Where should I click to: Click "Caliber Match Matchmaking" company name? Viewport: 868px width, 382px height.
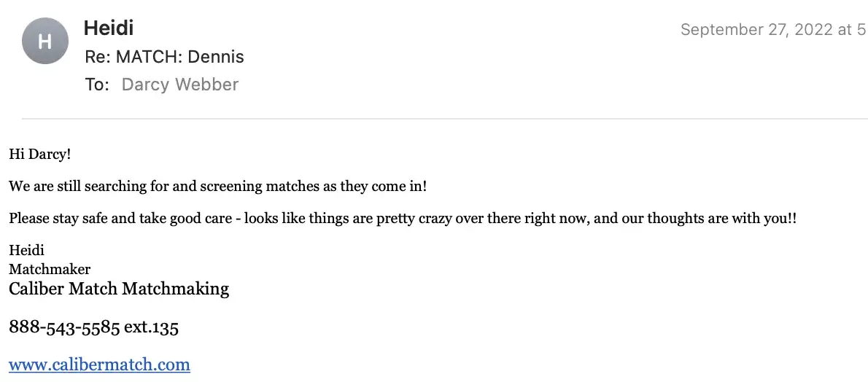point(118,289)
